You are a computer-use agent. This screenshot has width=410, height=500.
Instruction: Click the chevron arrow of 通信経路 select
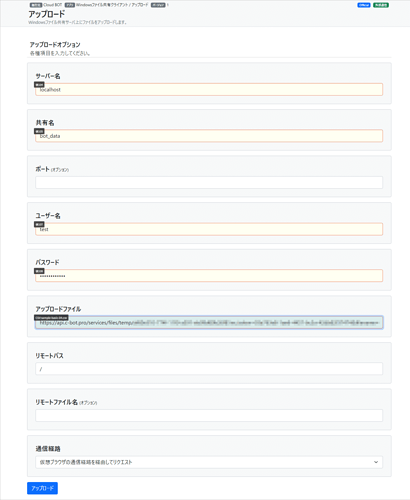click(376, 462)
